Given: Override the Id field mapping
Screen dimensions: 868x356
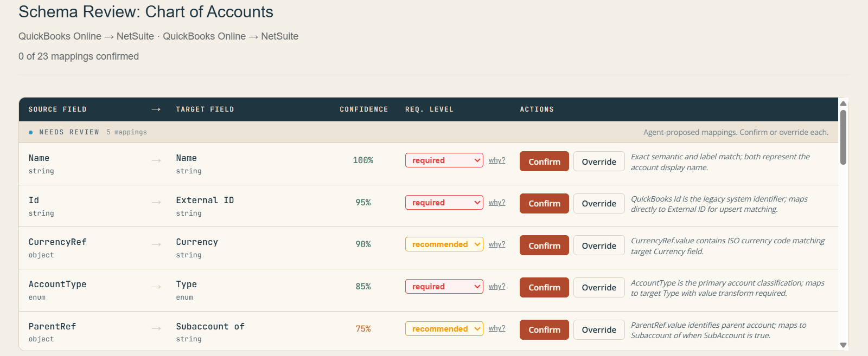Looking at the screenshot, I should (x=599, y=203).
